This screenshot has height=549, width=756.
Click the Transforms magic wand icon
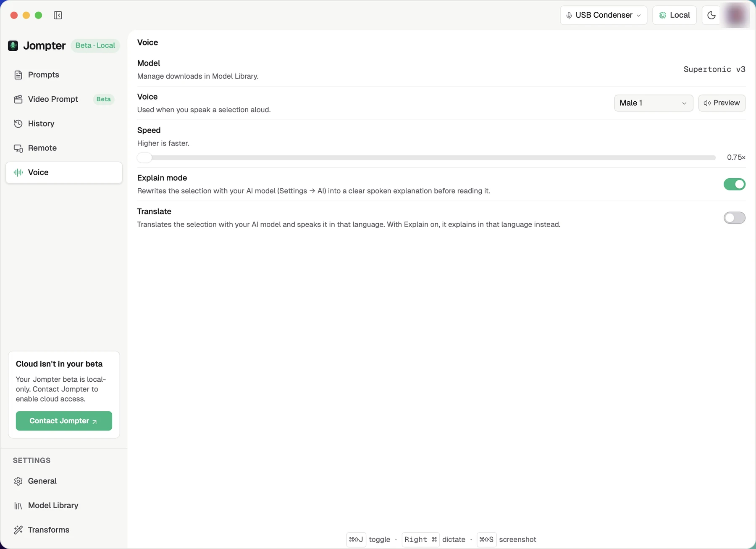click(18, 530)
